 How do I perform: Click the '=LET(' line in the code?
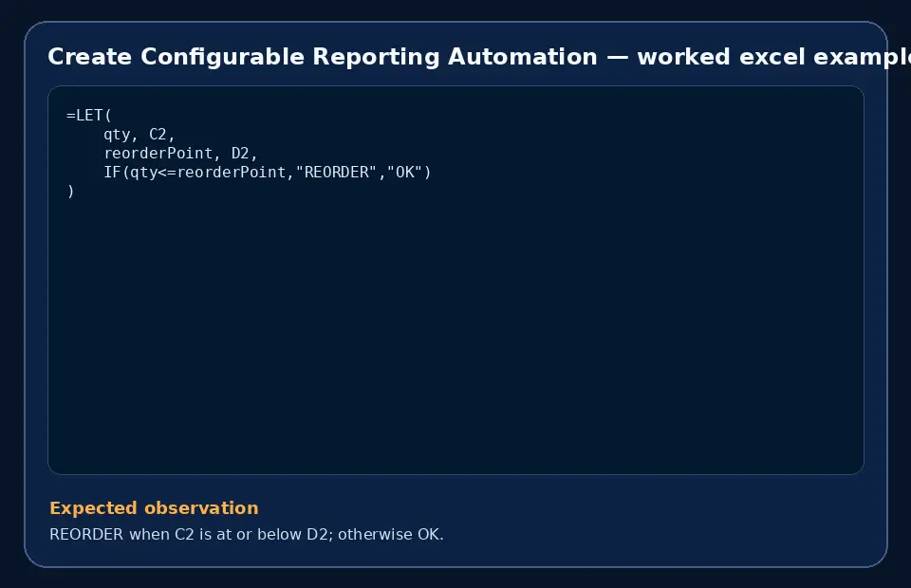pyautogui.click(x=89, y=115)
